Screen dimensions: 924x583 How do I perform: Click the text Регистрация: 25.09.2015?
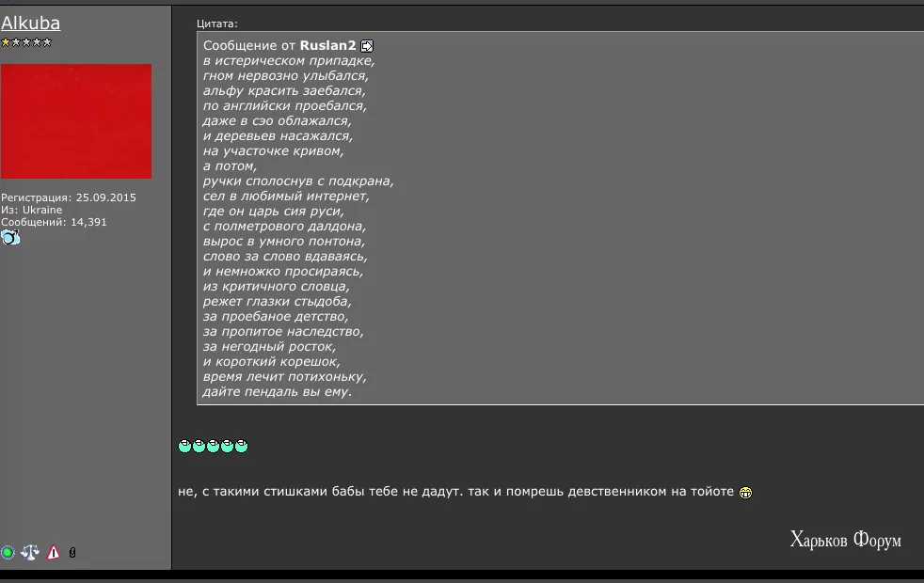point(69,197)
